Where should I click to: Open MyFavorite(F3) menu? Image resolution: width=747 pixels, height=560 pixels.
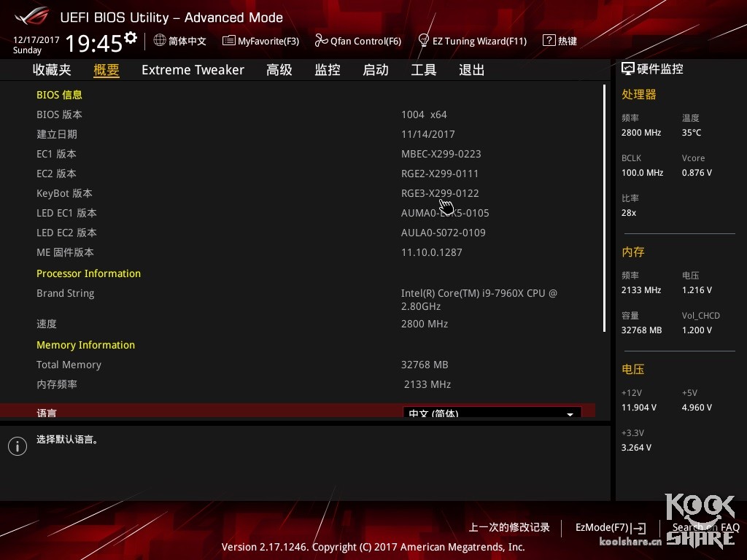coord(261,41)
